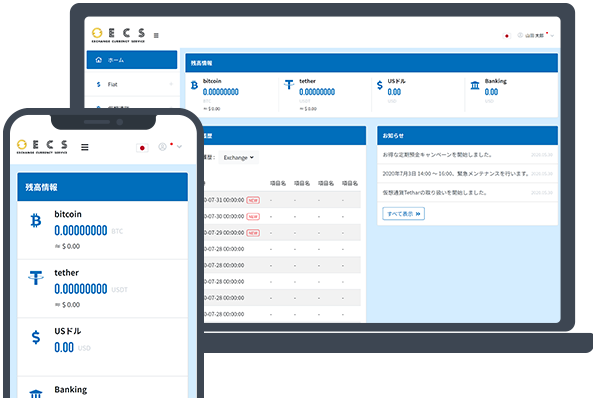This screenshot has height=398, width=593.
Task: Expand the user dropdown chevron on the phone
Action: pyautogui.click(x=179, y=147)
